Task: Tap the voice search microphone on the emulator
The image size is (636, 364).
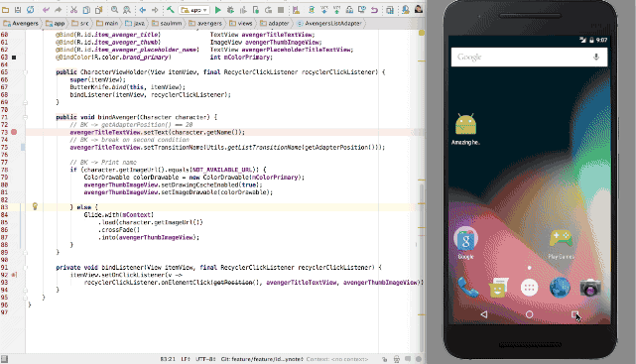Action: pyautogui.click(x=596, y=57)
